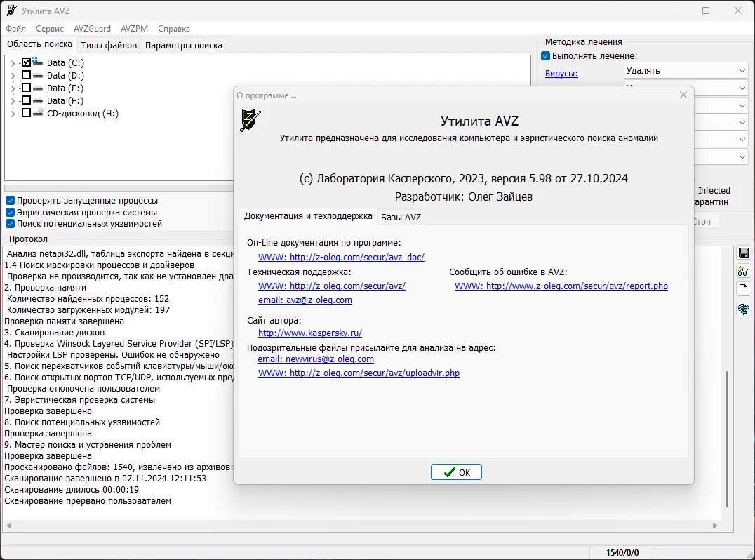Image resolution: width=755 pixels, height=560 pixels.
Task: Toggle 'Выполнять лечение' checkbox
Action: [x=545, y=56]
